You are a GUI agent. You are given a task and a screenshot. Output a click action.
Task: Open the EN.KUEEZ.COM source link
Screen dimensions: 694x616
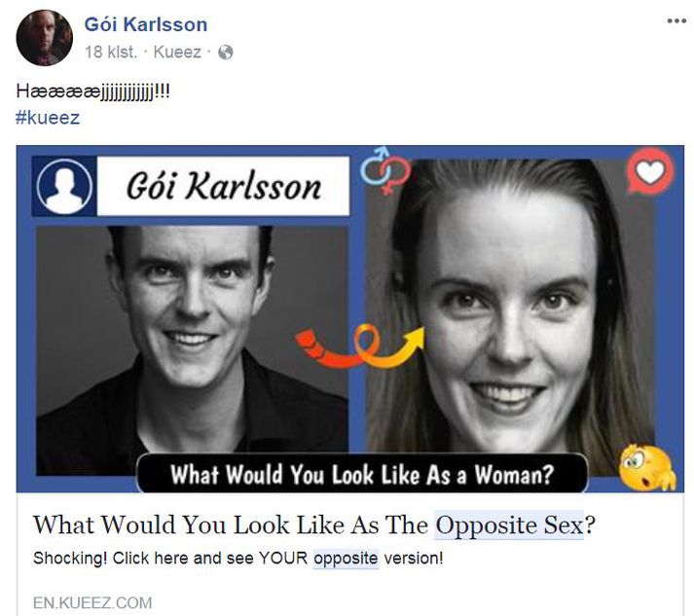point(92,602)
